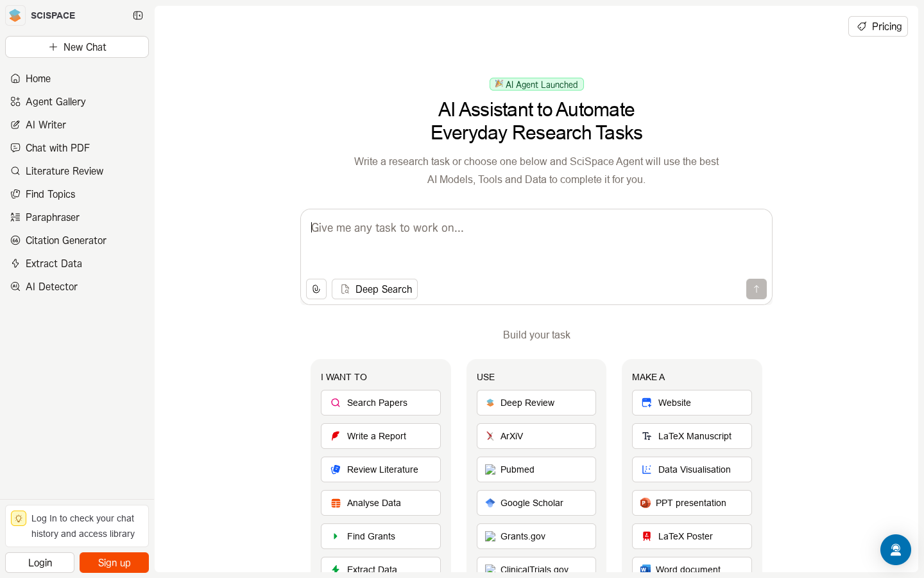The image size is (924, 578).
Task: Click the MAKE A heading
Action: point(648,377)
